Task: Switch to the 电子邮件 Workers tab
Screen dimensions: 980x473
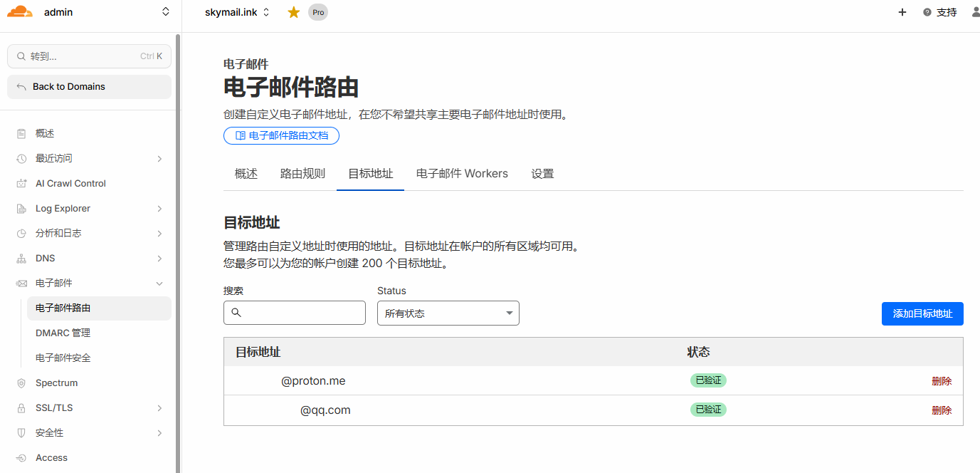Action: [462, 174]
